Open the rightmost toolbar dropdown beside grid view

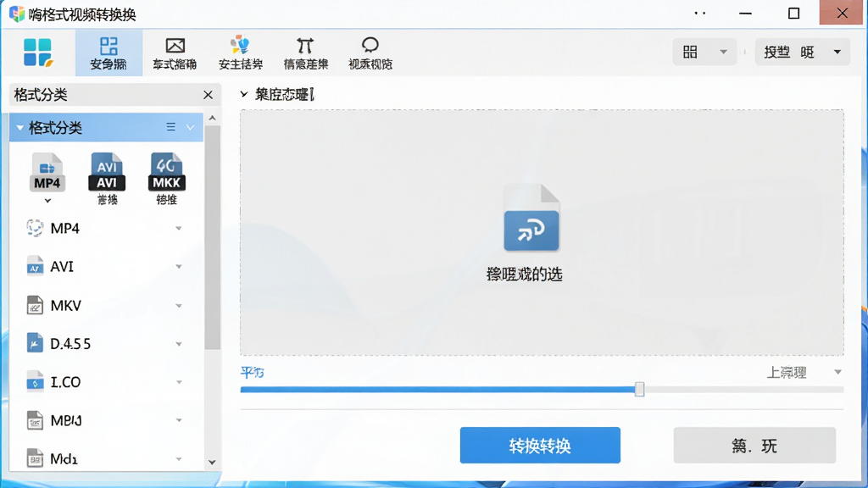[x=802, y=52]
